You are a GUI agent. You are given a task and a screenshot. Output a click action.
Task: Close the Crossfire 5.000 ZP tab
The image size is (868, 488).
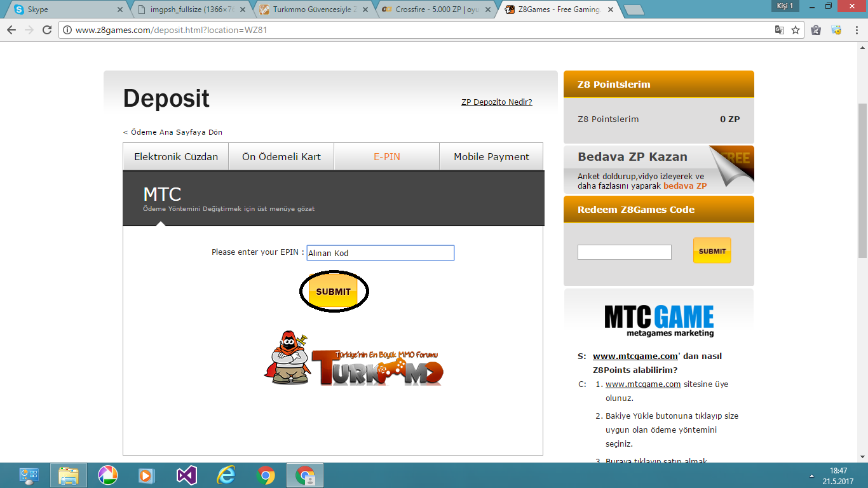click(487, 10)
